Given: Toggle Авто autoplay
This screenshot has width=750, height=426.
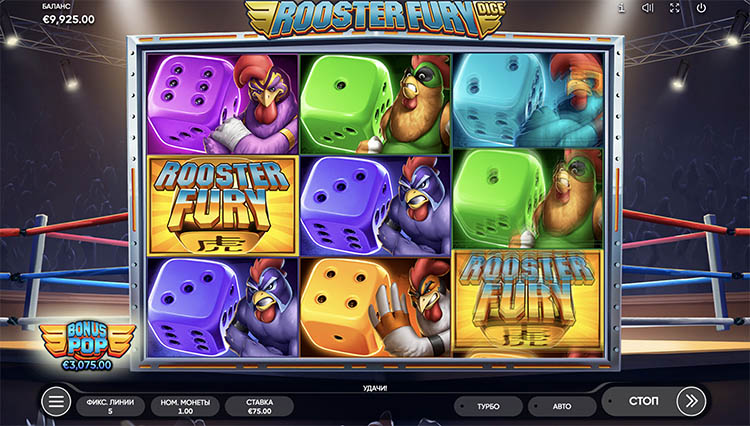Looking at the screenshot, I should (x=562, y=406).
